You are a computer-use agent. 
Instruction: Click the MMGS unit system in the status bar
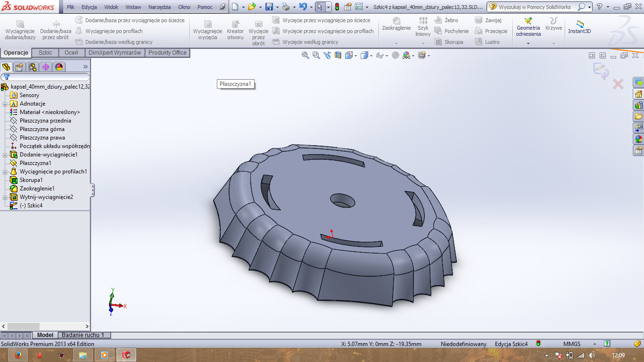tap(572, 344)
